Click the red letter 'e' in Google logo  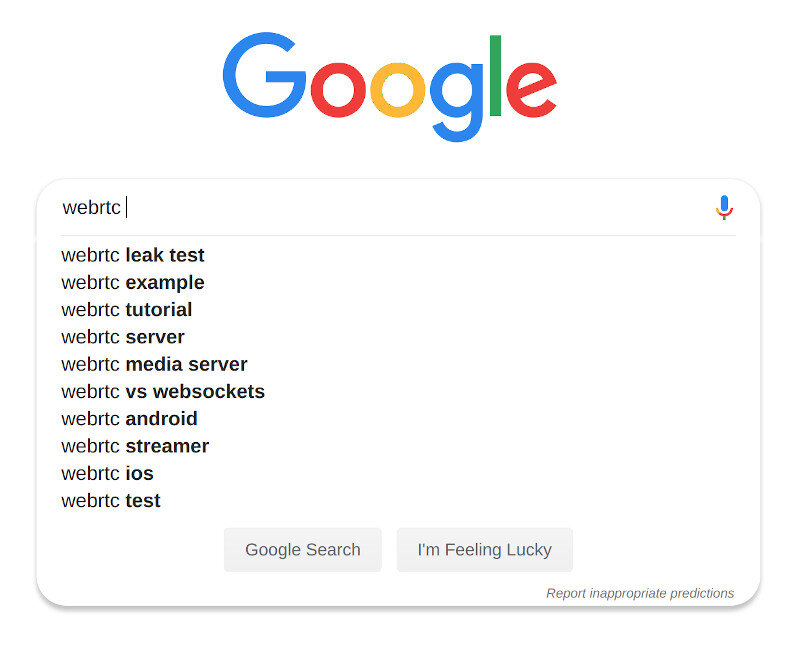531,89
